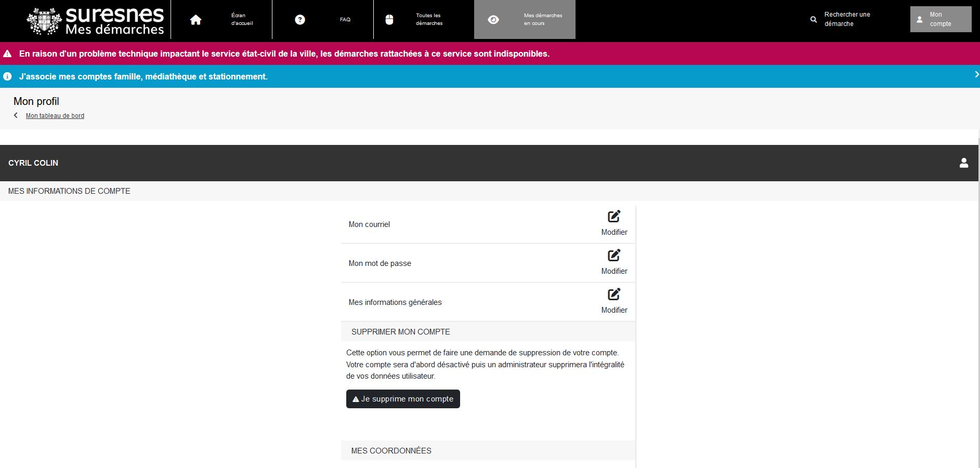Expand the blue banner with the right chevron
Screen dimensions: 980x468
[976, 74]
